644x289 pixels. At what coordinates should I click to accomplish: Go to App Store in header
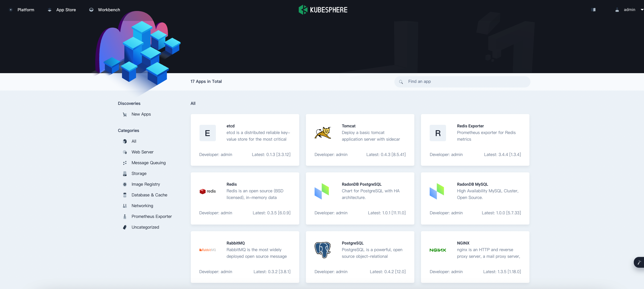(66, 10)
